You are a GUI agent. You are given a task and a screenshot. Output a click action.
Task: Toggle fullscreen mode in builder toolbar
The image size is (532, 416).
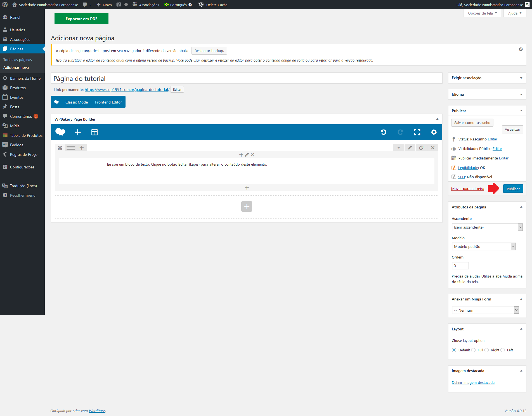click(417, 132)
